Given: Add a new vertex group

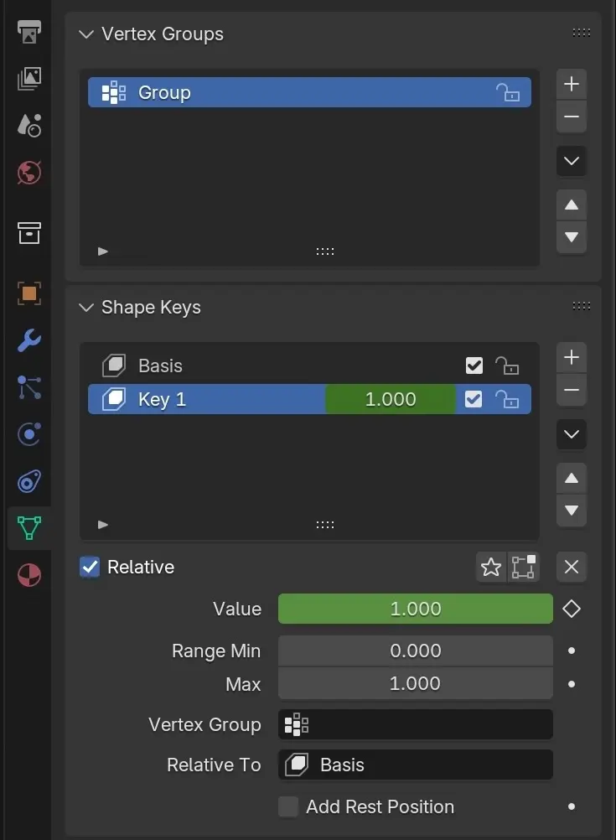Looking at the screenshot, I should (572, 84).
